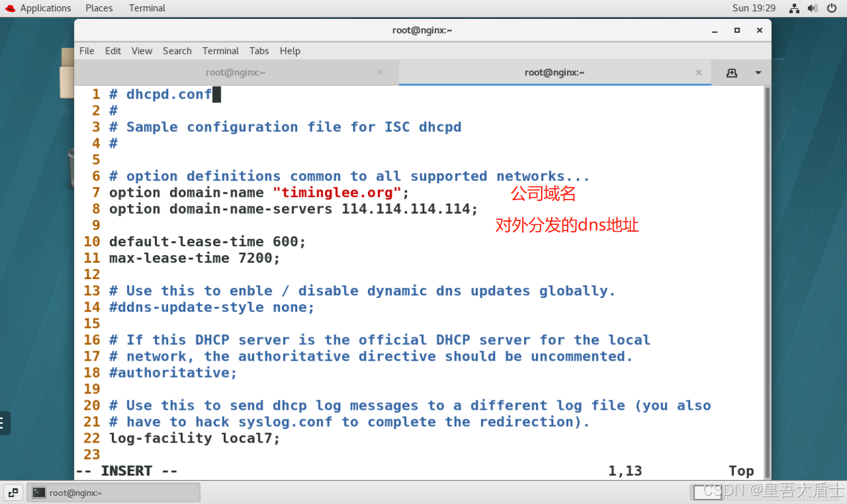The height and width of the screenshot is (504, 847).
Task: Click the text "# dhcpd.conf" on line 1
Action: pyautogui.click(x=161, y=94)
